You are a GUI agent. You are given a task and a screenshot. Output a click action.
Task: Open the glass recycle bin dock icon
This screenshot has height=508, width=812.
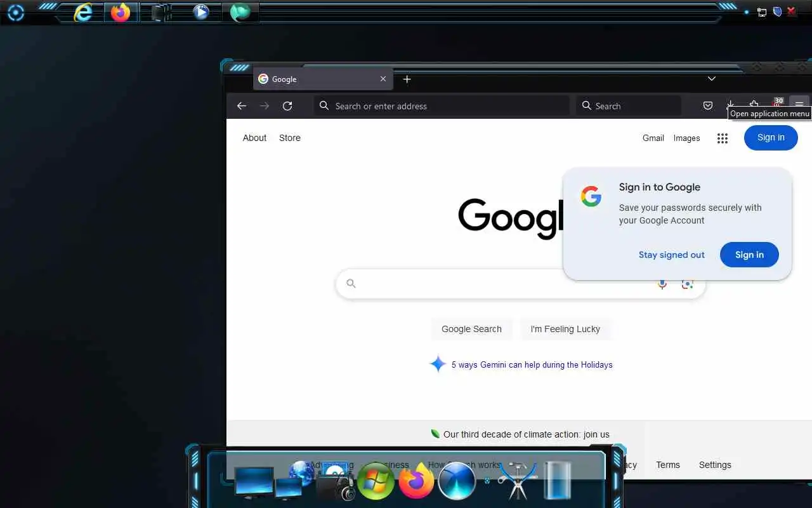(x=556, y=481)
